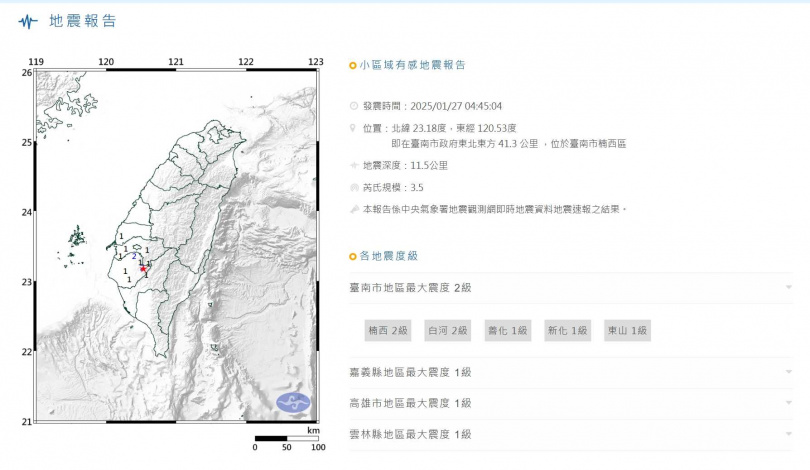The width and height of the screenshot is (810, 470).
Task: Click the 新化 1級 intensity tag
Action: [x=568, y=331]
